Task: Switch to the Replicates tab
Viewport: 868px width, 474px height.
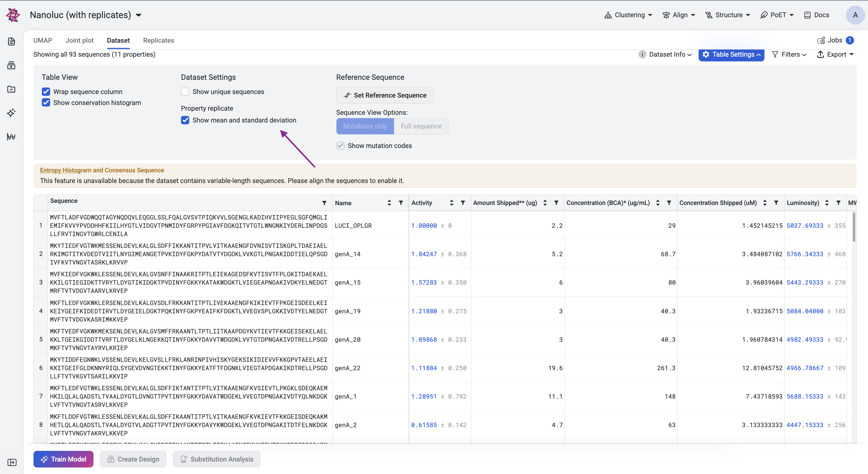Action: click(159, 40)
